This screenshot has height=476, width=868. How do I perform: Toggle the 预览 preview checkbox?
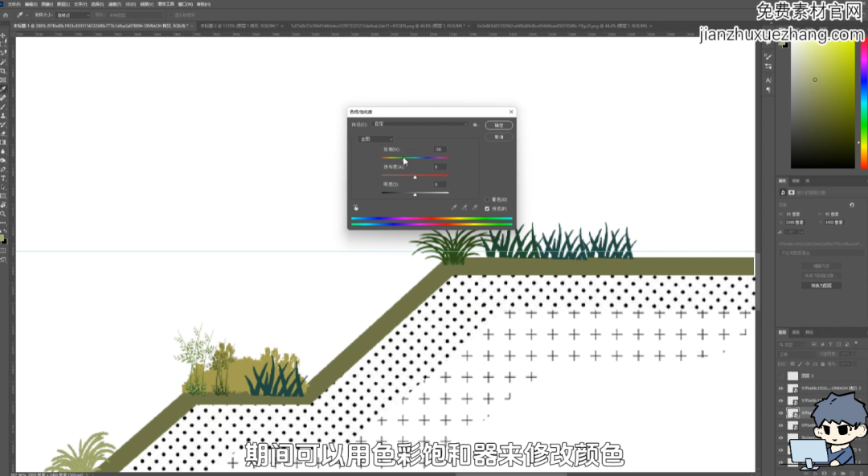point(487,209)
